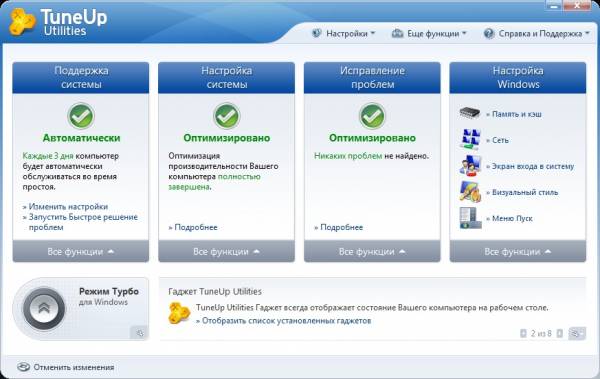Go to next tip arrow after 2 из 8
Viewport: 600px width, 379px height.
coord(559,333)
